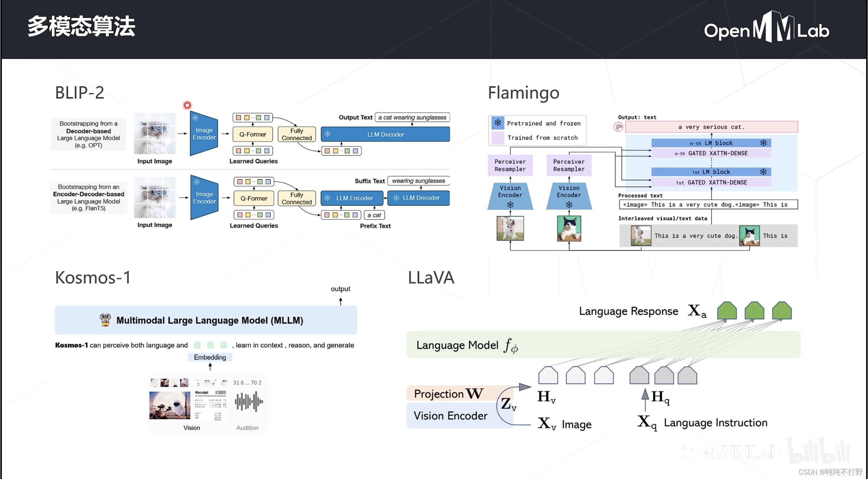The width and height of the screenshot is (868, 479).
Task: Click the 'Flamingo' heading
Action: pos(523,93)
